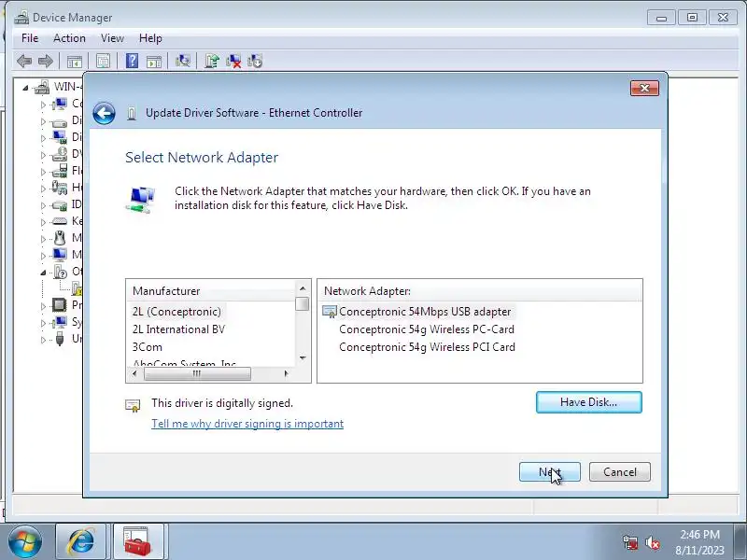The width and height of the screenshot is (747, 560).
Task: Select Conceptronic 54g Wireless PC-Card
Action: (427, 329)
